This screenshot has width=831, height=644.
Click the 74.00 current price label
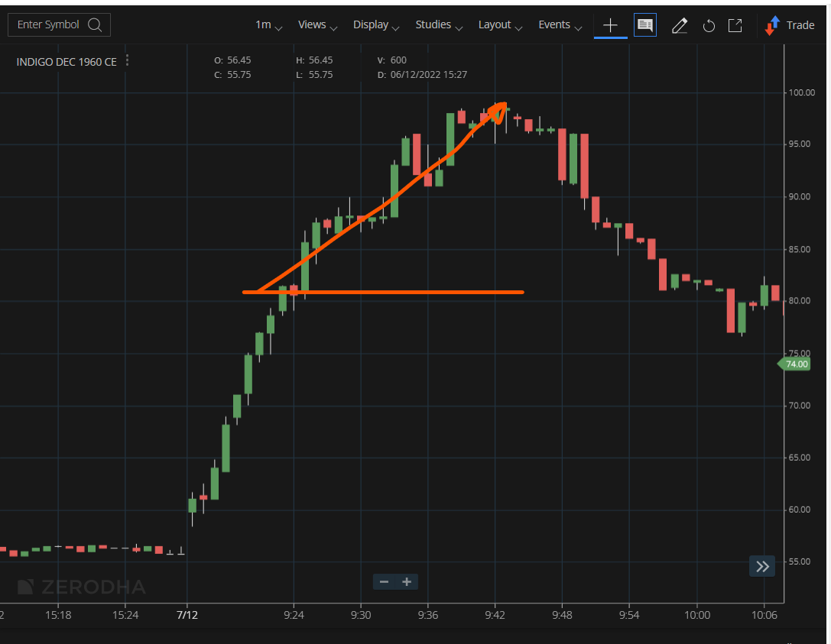click(794, 364)
